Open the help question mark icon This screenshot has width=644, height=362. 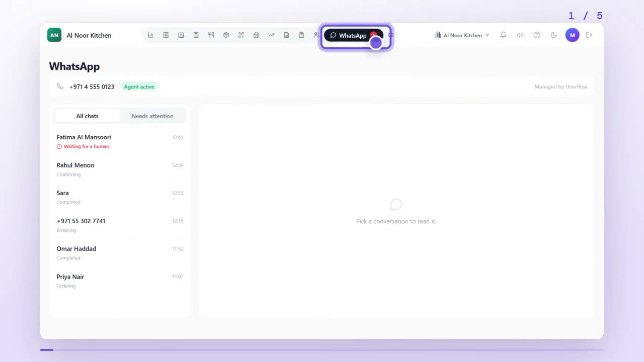coord(537,35)
